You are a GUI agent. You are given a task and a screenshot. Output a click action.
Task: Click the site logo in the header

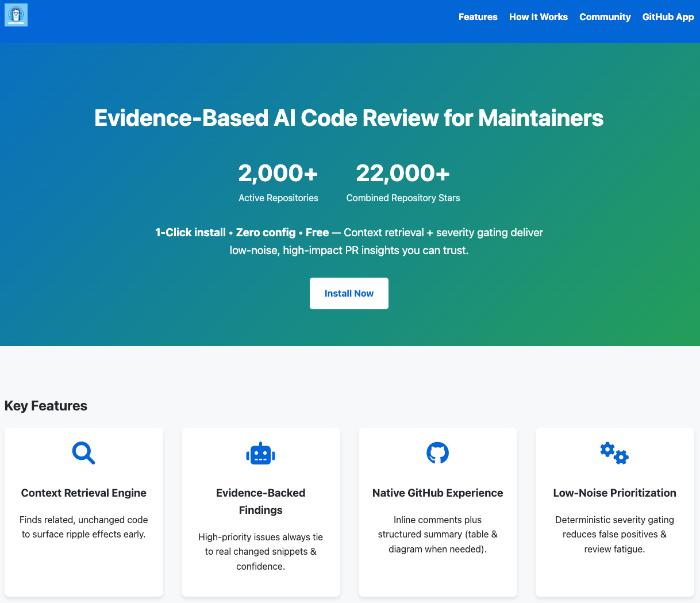point(16,15)
